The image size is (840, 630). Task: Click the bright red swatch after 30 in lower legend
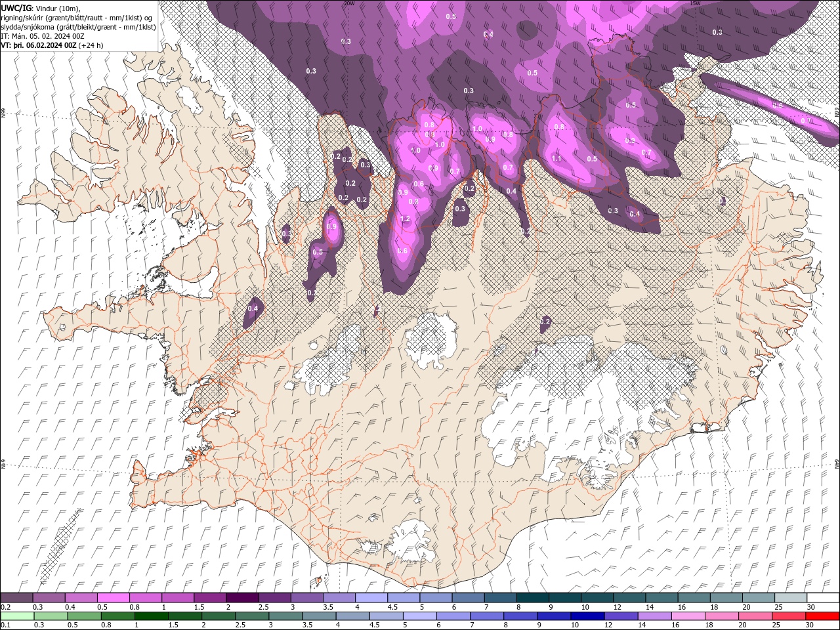[x=823, y=616]
